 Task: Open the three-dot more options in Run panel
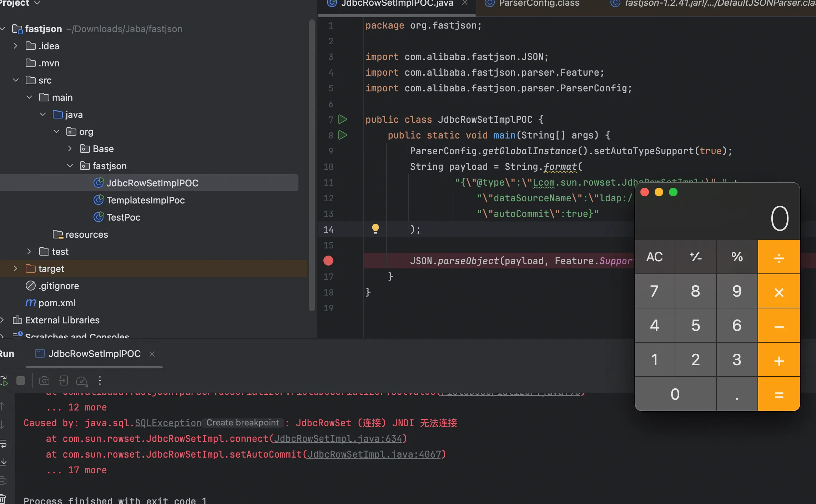(100, 380)
